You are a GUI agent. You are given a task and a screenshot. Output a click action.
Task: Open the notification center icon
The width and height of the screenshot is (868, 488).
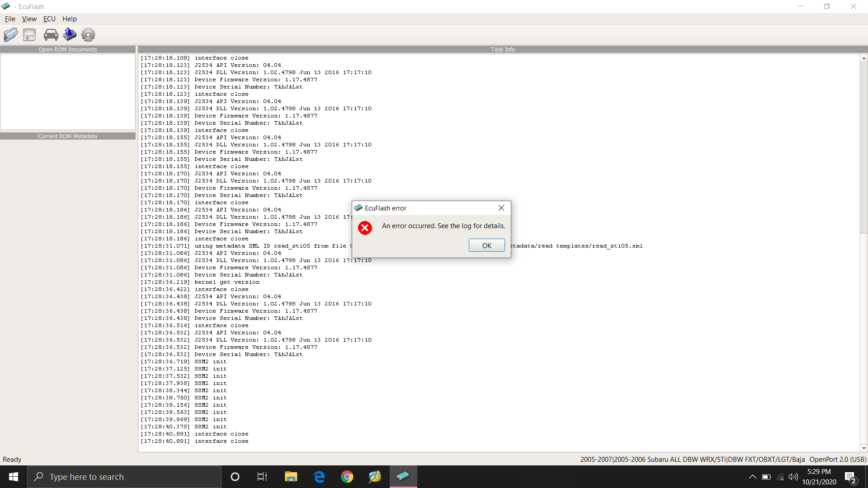850,477
